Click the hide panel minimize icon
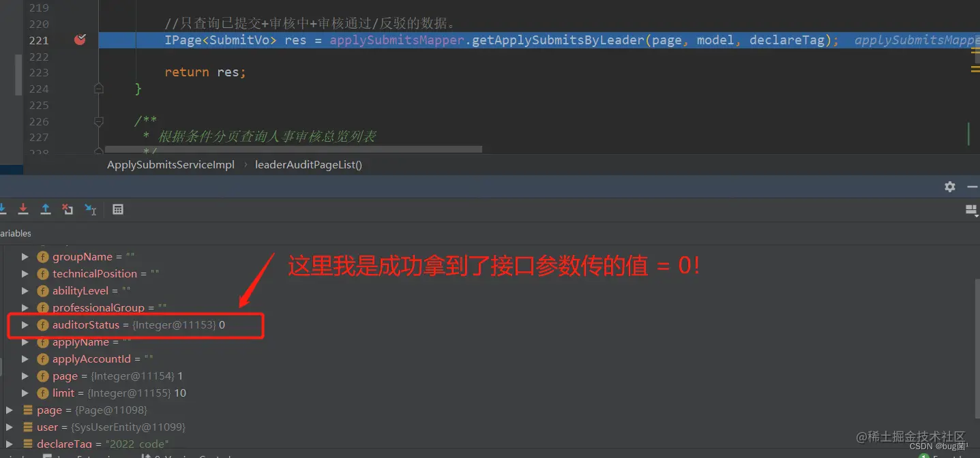This screenshot has width=980, height=458. pos(972,187)
